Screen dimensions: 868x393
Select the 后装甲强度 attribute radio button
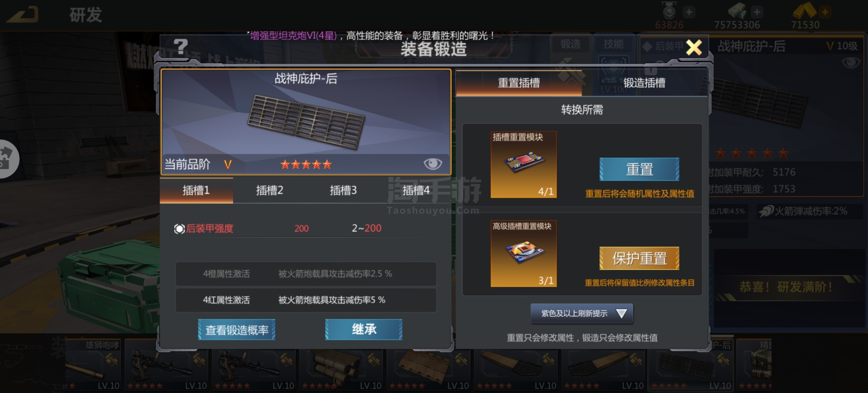tap(179, 229)
